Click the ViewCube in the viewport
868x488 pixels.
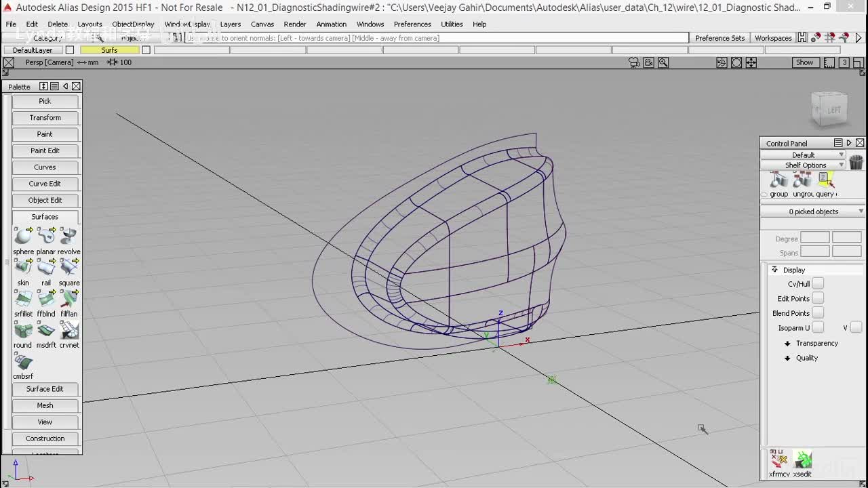[x=829, y=110]
